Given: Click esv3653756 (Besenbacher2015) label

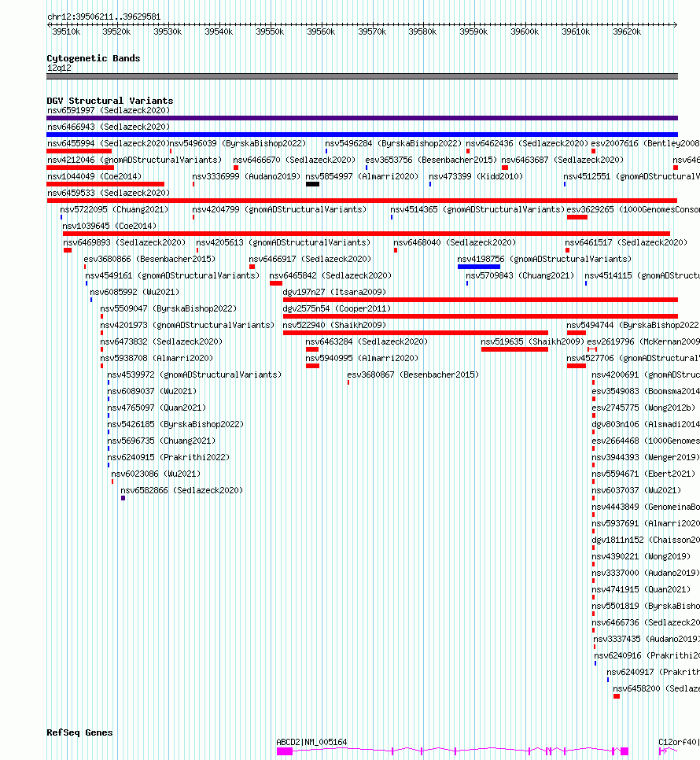Looking at the screenshot, I should click(431, 160).
